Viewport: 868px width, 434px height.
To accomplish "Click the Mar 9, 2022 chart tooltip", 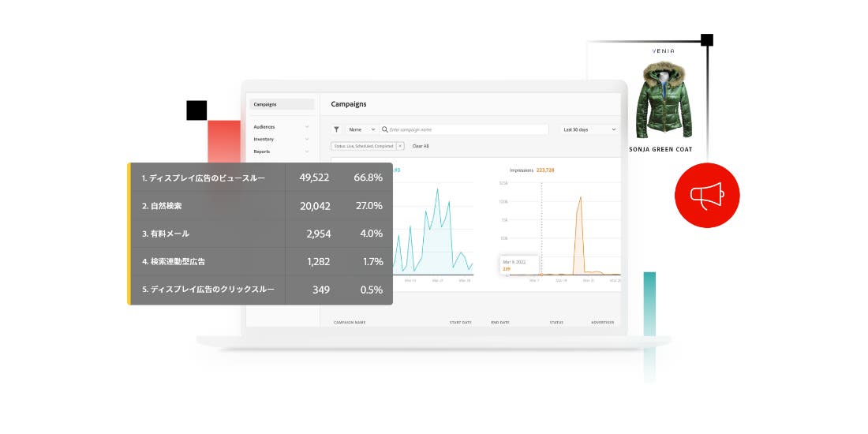I will point(520,264).
